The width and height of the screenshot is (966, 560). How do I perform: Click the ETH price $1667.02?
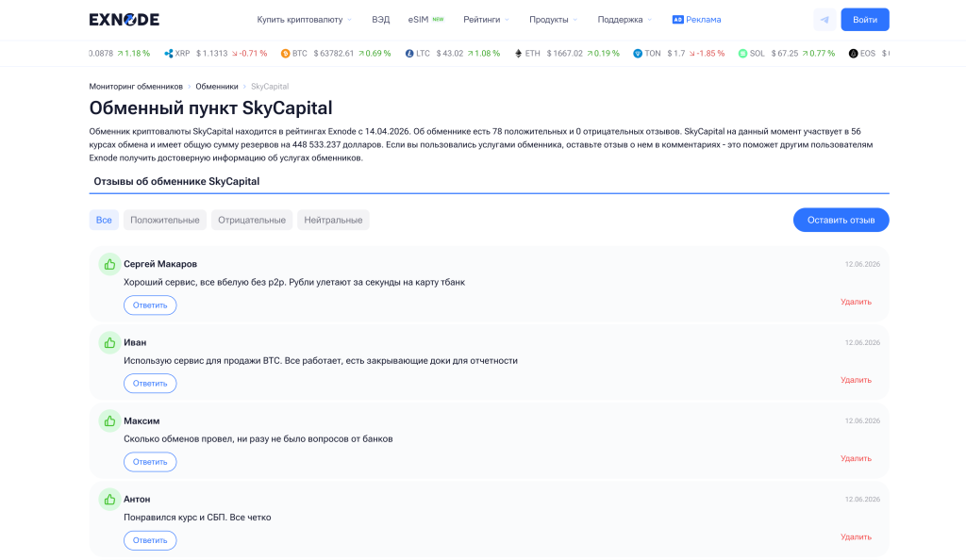(564, 54)
